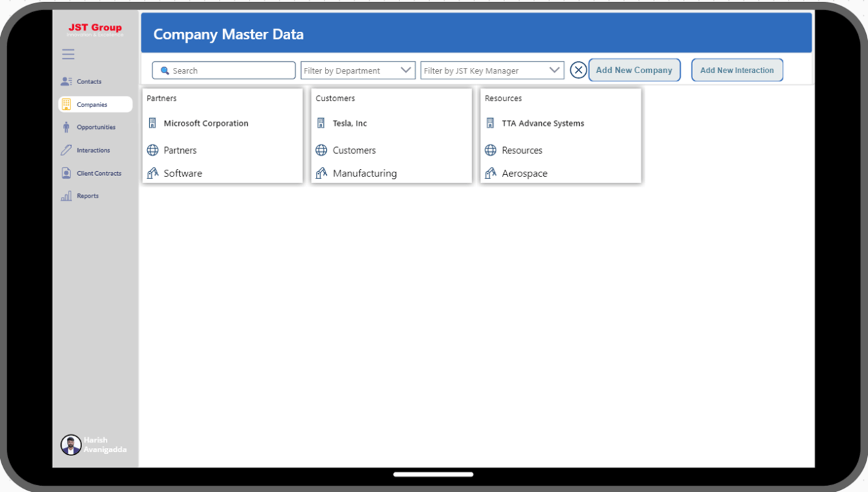Open the Microsoft Corporation partner card
868x492 pixels.
[205, 124]
